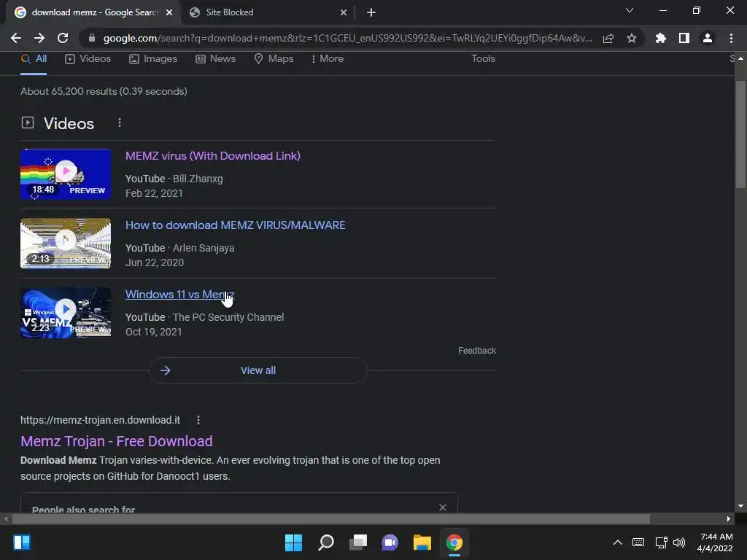The width and height of the screenshot is (747, 560).
Task: Select the Images search filter
Action: 153,59
